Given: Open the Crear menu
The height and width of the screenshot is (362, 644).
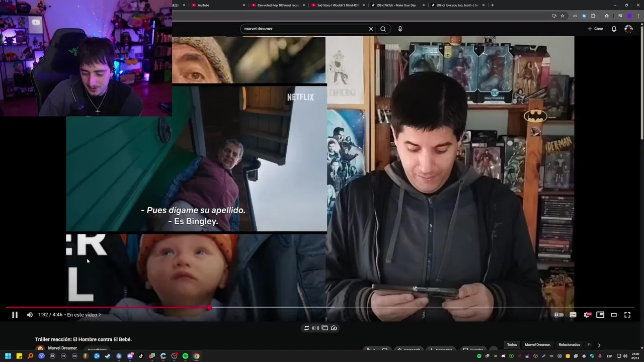Looking at the screenshot, I should (x=595, y=29).
